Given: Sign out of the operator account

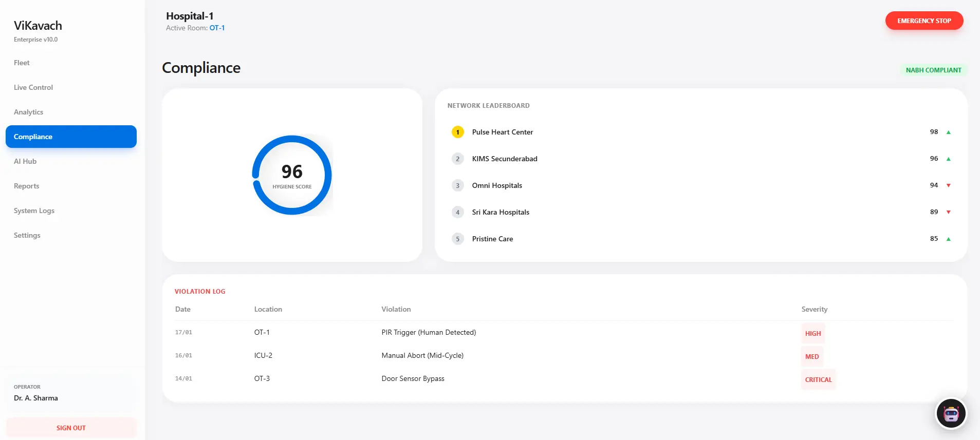Looking at the screenshot, I should (x=71, y=428).
